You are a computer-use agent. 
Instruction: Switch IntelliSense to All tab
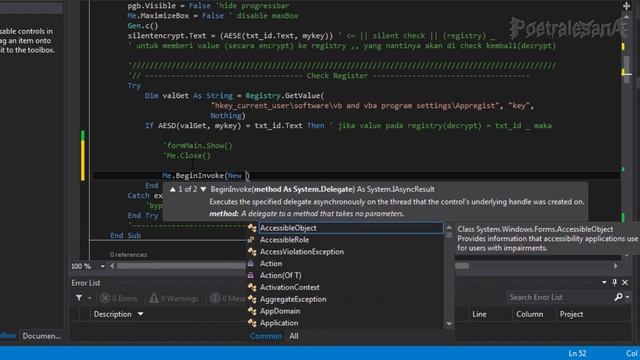pyautogui.click(x=293, y=336)
